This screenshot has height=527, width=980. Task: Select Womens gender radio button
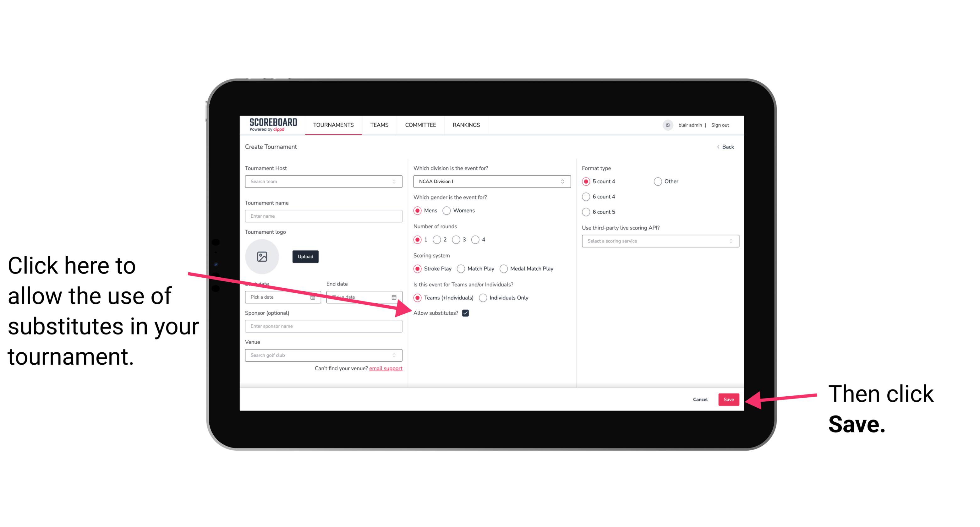(449, 210)
